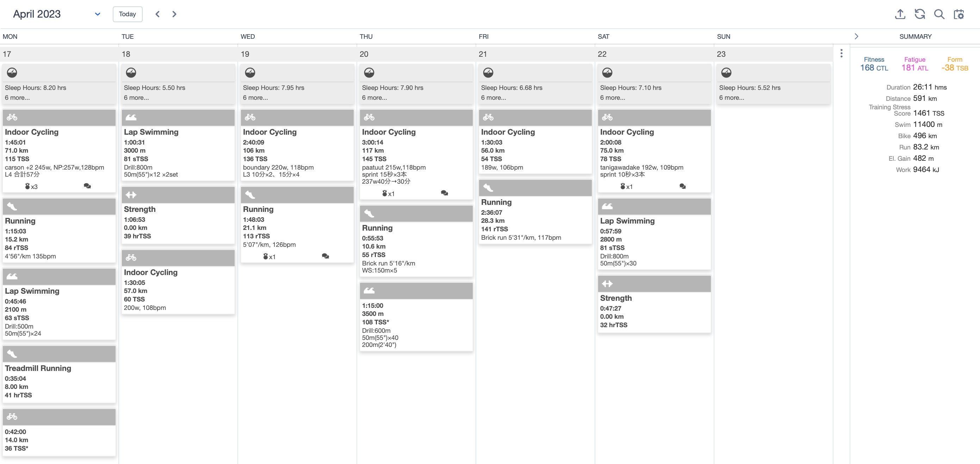980x464 pixels.
Task: Click the SUMMARY column header
Action: coord(915,37)
